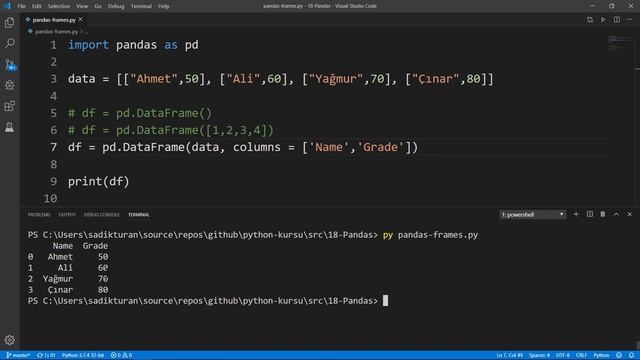Open the Debug menu
This screenshot has width=640, height=360.
coord(116,6)
